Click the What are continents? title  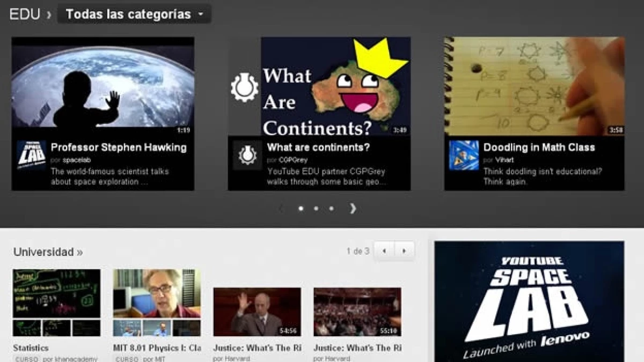coord(319,147)
